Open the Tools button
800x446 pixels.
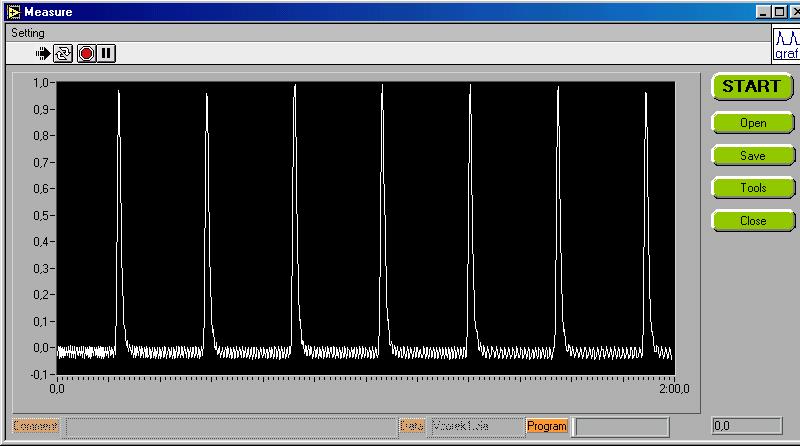point(753,188)
